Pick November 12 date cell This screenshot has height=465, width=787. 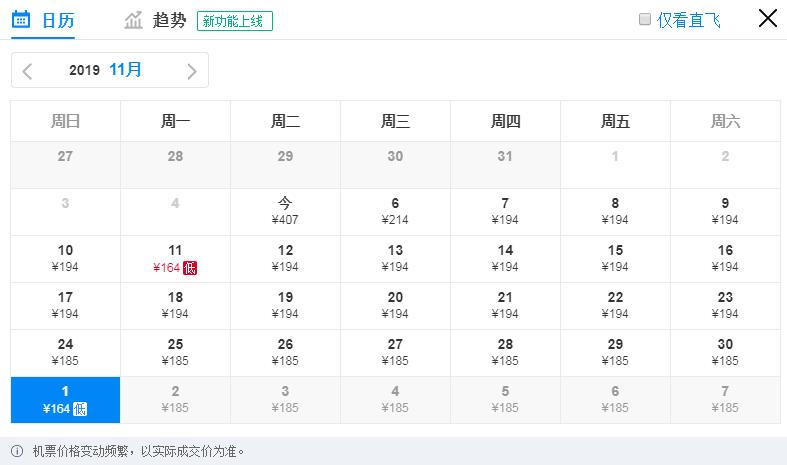point(285,259)
